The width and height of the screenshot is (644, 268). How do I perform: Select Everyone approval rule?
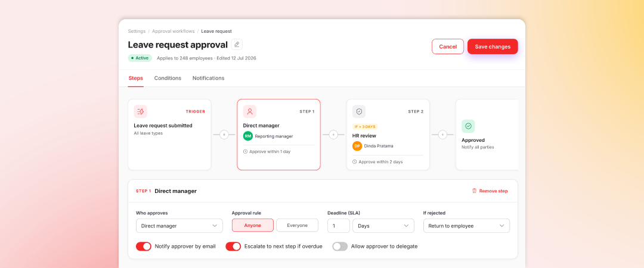coord(298,225)
